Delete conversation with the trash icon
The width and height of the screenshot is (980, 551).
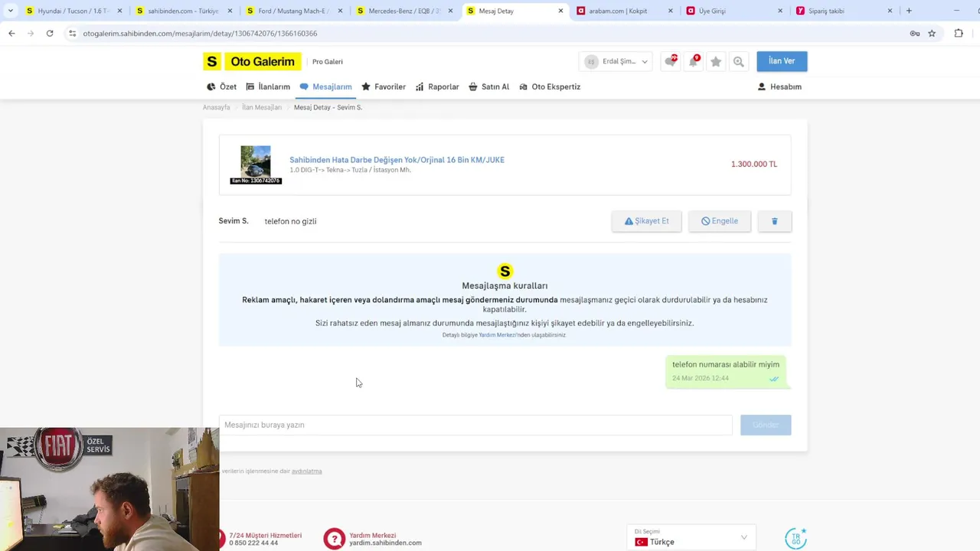tap(774, 221)
